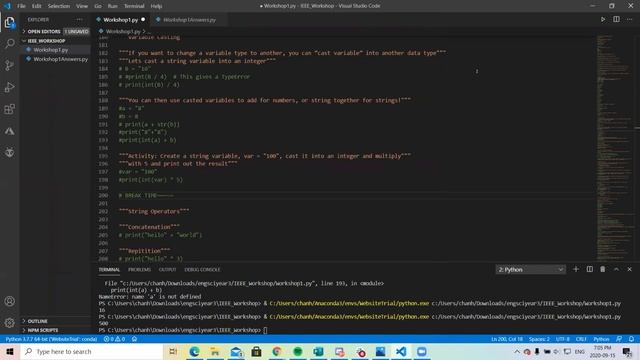Select the DEBUG CONSOLE panel tab
Image resolution: width=640 pixels, height=360 pixels.
202,270
